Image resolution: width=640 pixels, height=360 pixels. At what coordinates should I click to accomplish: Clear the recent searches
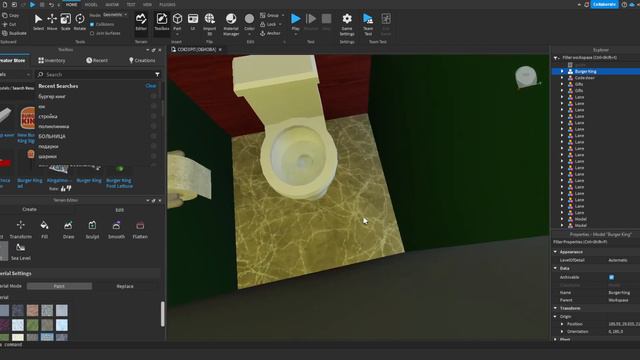coord(151,86)
